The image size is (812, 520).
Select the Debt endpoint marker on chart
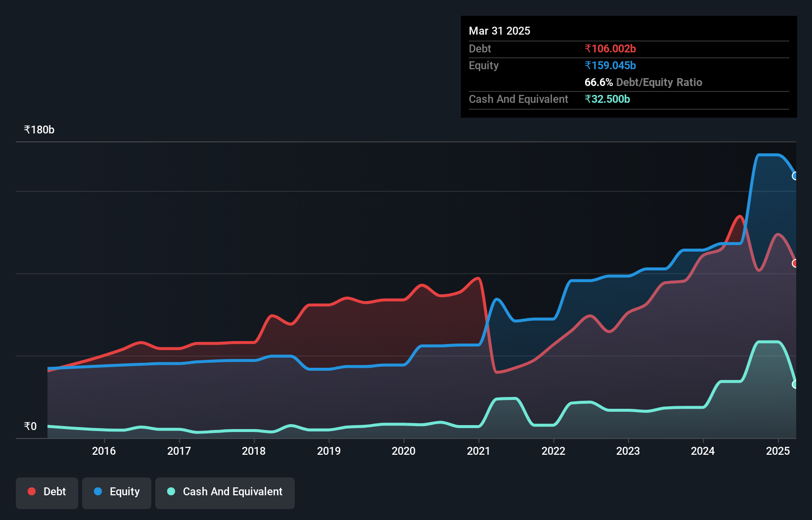click(795, 263)
